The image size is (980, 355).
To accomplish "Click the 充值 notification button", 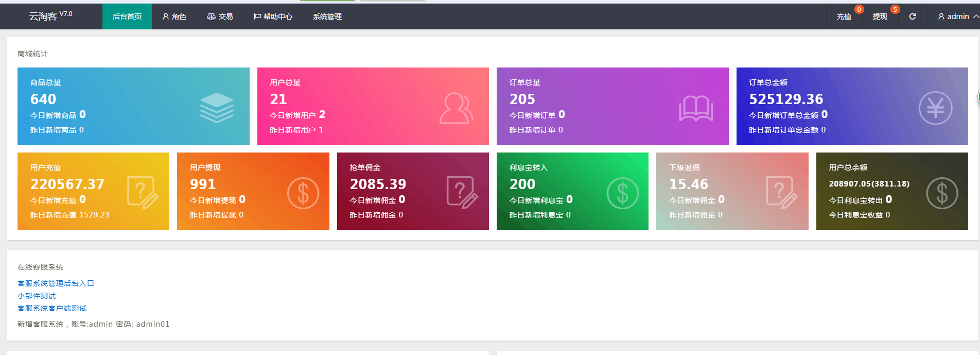I will click(x=844, y=16).
